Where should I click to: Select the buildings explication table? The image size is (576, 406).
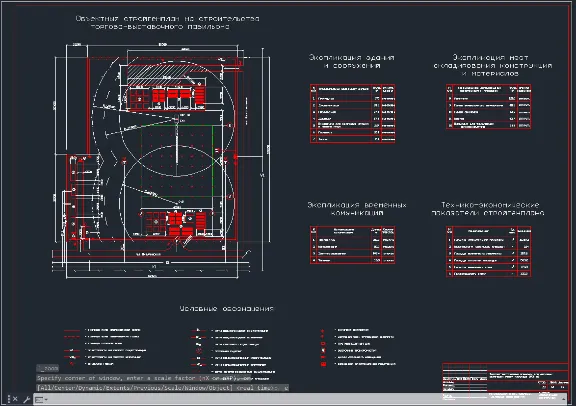353,114
